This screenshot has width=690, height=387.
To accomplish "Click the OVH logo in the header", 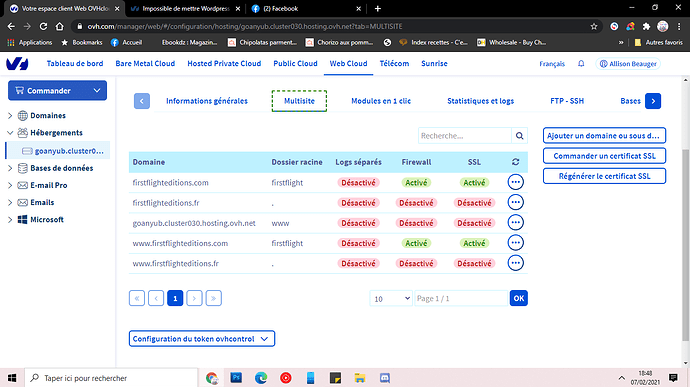I will tap(17, 64).
